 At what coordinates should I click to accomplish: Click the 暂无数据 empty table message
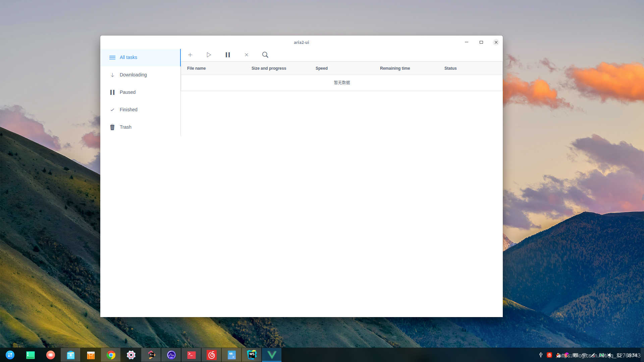point(342,82)
